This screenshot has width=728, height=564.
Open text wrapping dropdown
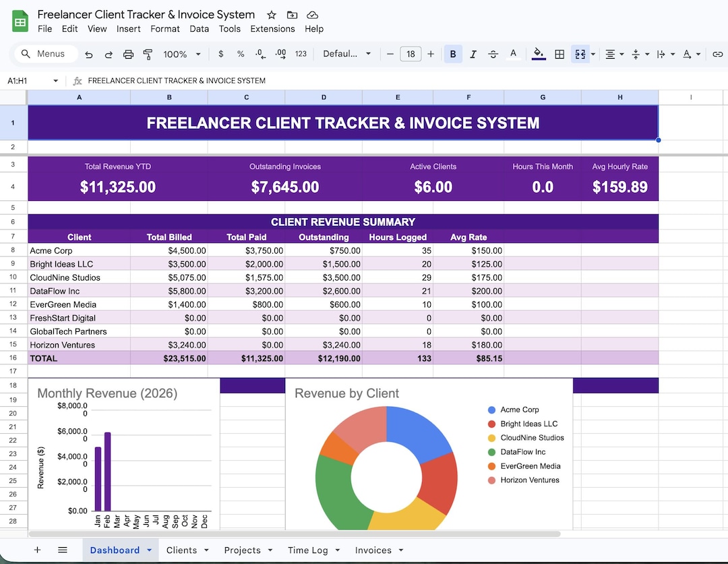(666, 55)
